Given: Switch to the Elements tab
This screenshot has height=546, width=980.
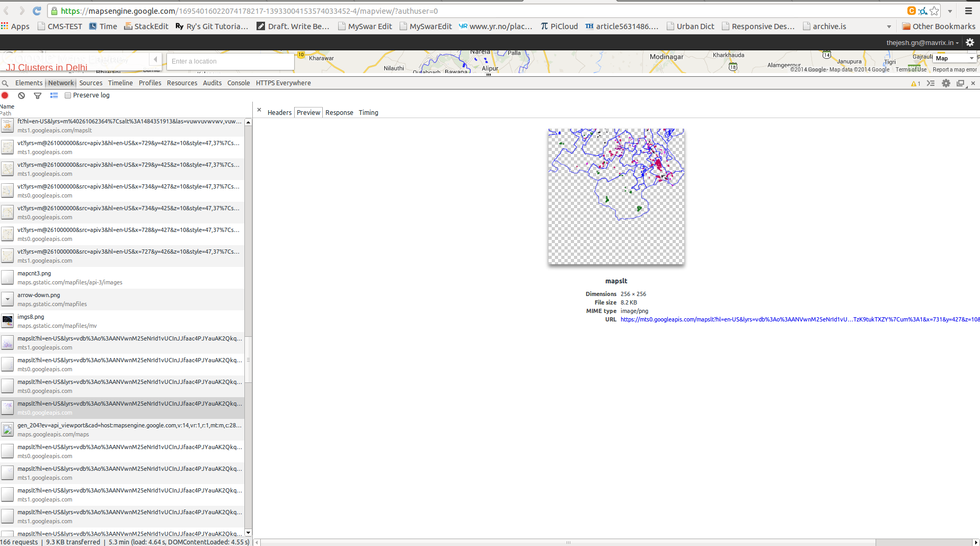Looking at the screenshot, I should [x=29, y=83].
